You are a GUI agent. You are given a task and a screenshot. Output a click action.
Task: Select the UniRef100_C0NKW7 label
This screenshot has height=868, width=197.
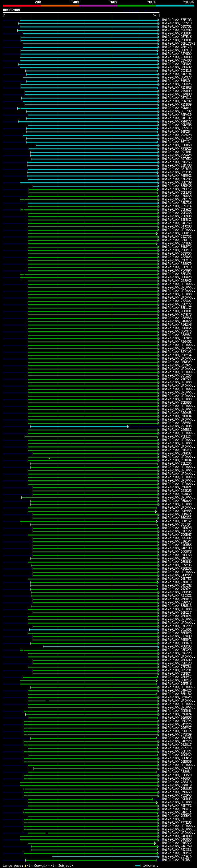click(177, 453)
